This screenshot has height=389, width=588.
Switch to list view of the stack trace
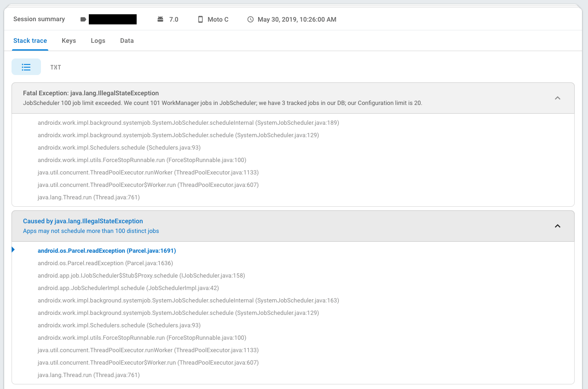coord(26,67)
